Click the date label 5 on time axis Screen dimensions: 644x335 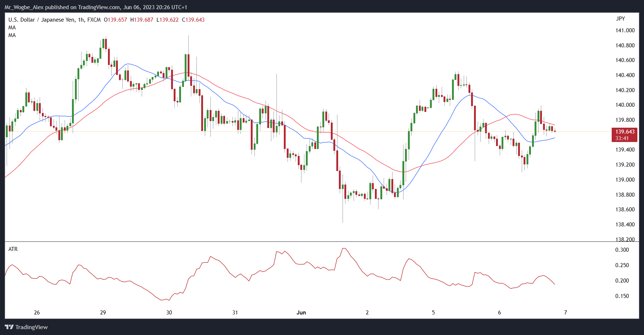tap(433, 313)
